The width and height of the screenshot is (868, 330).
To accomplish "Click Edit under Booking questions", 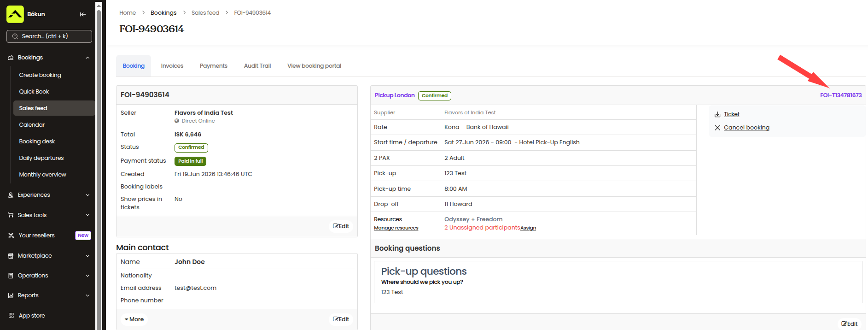I will pos(850,324).
